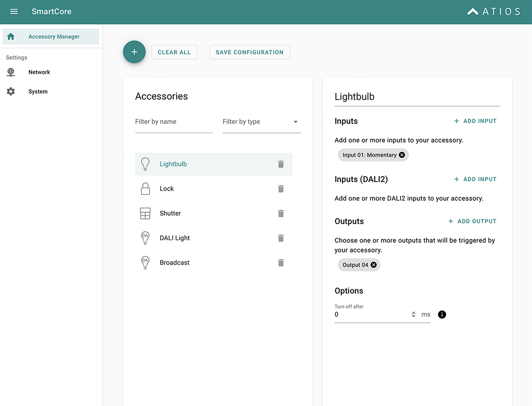Open the hamburger navigation menu
The height and width of the screenshot is (406, 532).
coord(14,11)
